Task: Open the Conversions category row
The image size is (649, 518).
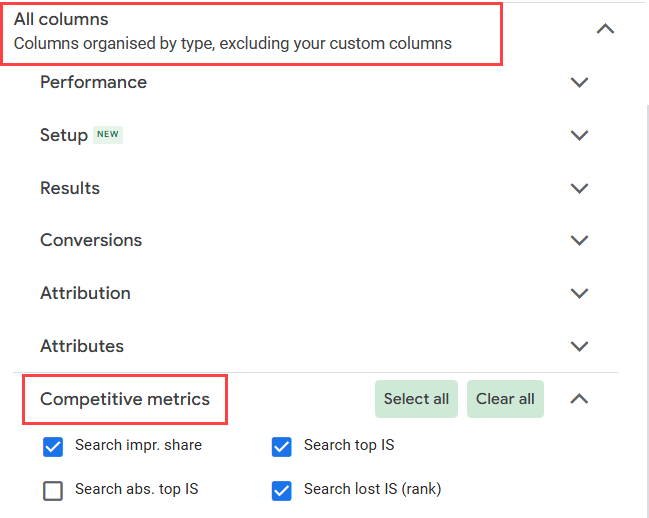Action: click(x=91, y=241)
